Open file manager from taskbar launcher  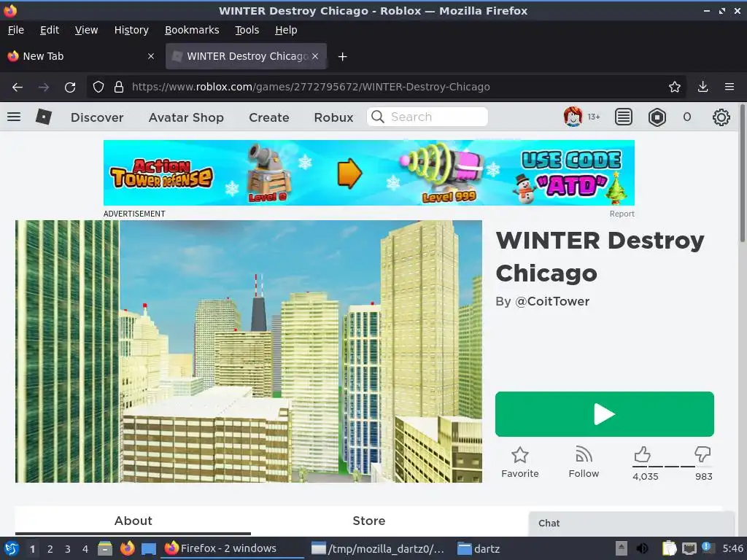click(x=105, y=549)
